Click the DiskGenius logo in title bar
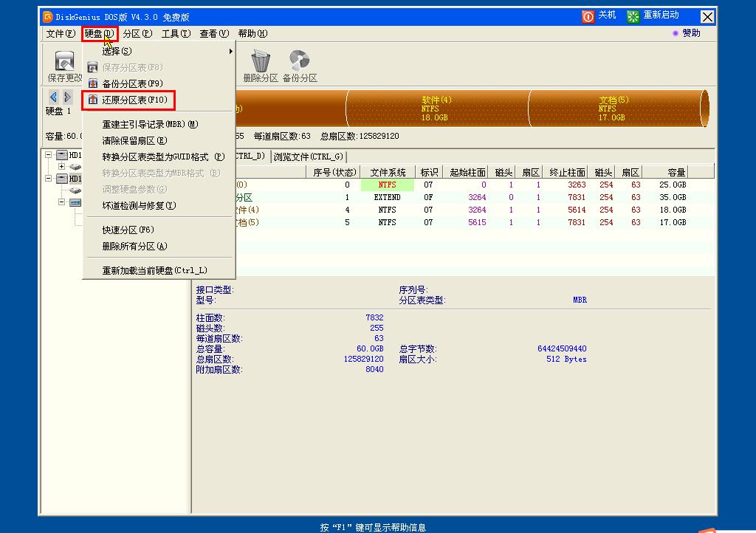Viewport: 756px width, 533px height. tap(47, 17)
